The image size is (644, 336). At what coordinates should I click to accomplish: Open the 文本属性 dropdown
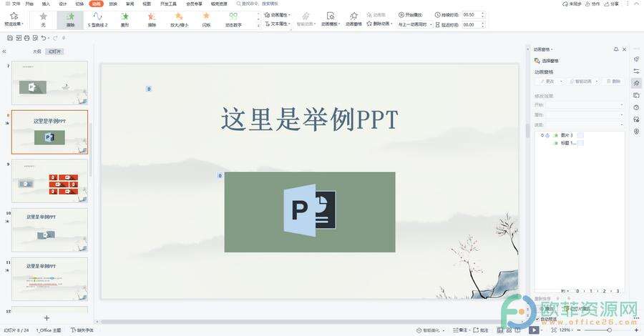(x=278, y=24)
